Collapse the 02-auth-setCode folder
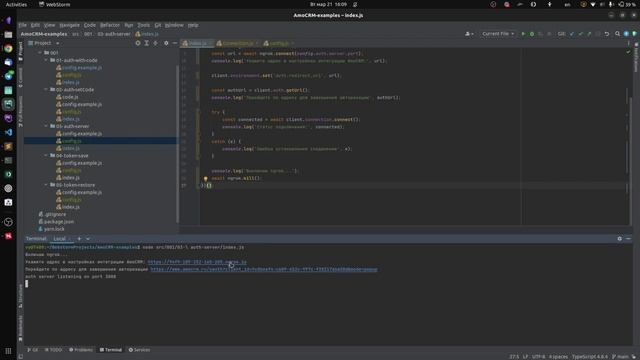 (x=46, y=89)
